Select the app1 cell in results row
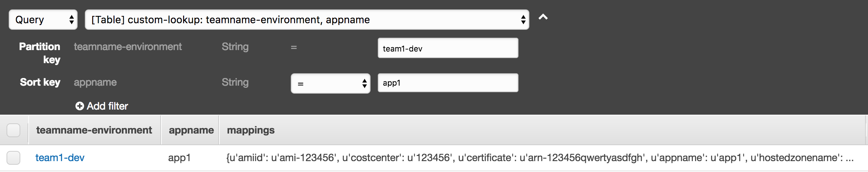The height and width of the screenshot is (172, 868). 179,158
